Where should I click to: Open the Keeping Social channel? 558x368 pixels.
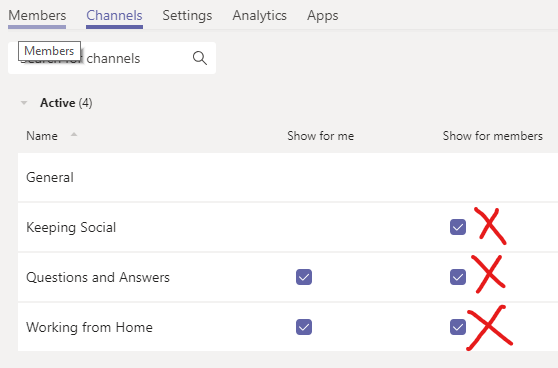pos(71,227)
